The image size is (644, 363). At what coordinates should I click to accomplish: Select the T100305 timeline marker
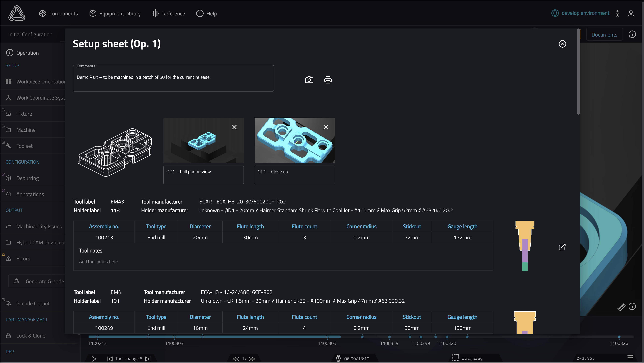[327, 337]
